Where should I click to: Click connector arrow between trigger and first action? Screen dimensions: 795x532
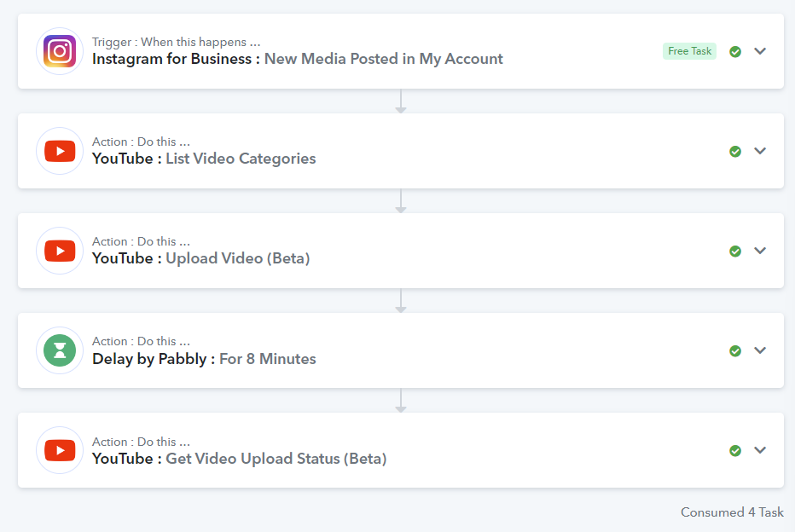pos(401,101)
